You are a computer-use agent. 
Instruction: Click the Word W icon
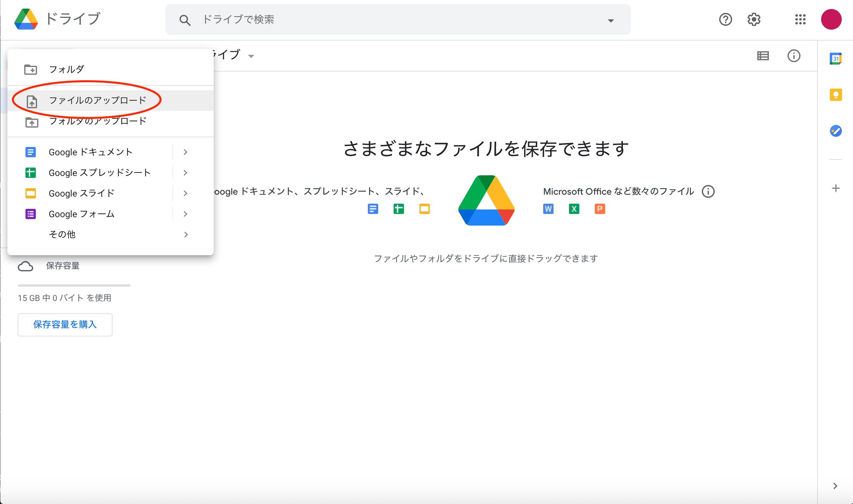click(x=548, y=209)
